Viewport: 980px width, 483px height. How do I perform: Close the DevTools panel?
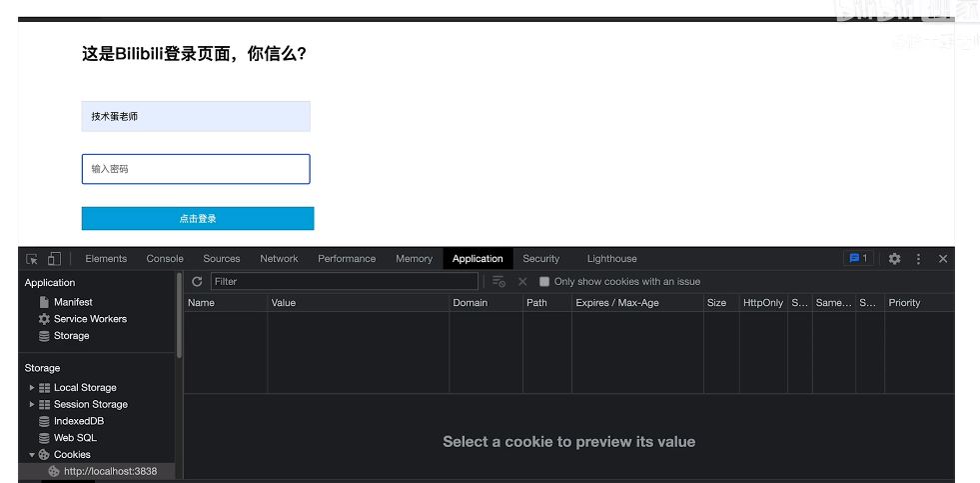click(x=943, y=258)
